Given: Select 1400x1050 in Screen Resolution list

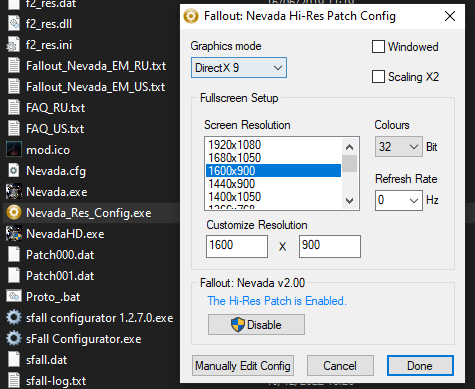Looking at the screenshot, I should [273, 197].
